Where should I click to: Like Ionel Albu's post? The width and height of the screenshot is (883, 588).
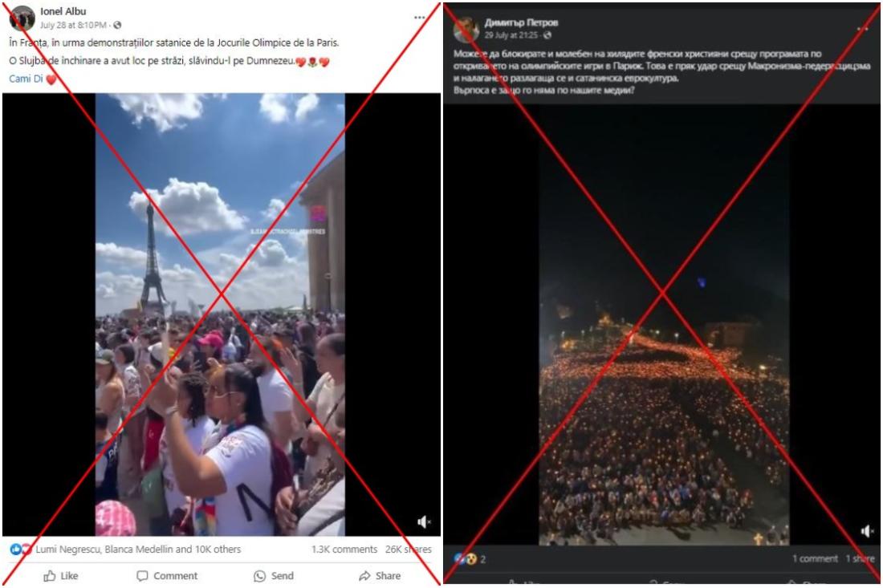point(61,576)
